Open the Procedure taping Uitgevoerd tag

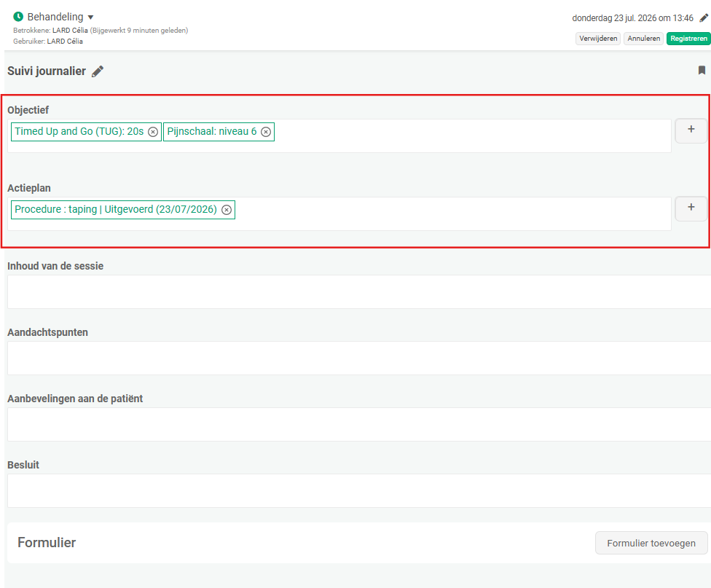pyautogui.click(x=116, y=210)
